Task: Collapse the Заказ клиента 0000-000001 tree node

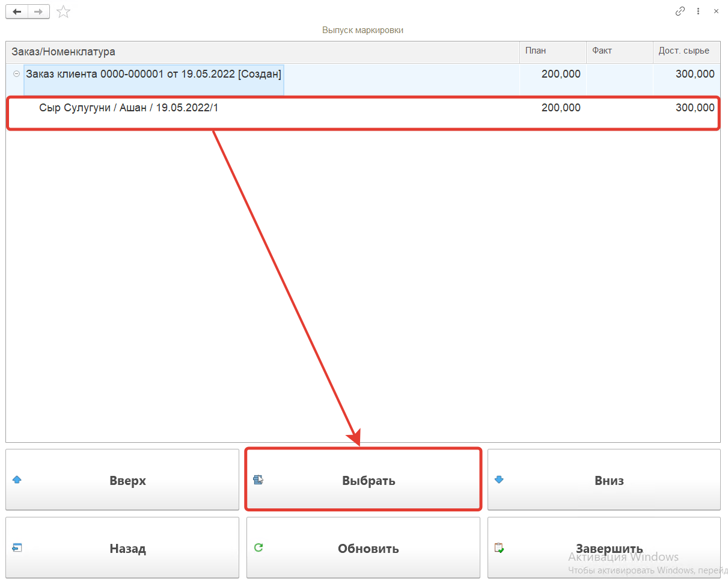Action: pyautogui.click(x=16, y=74)
